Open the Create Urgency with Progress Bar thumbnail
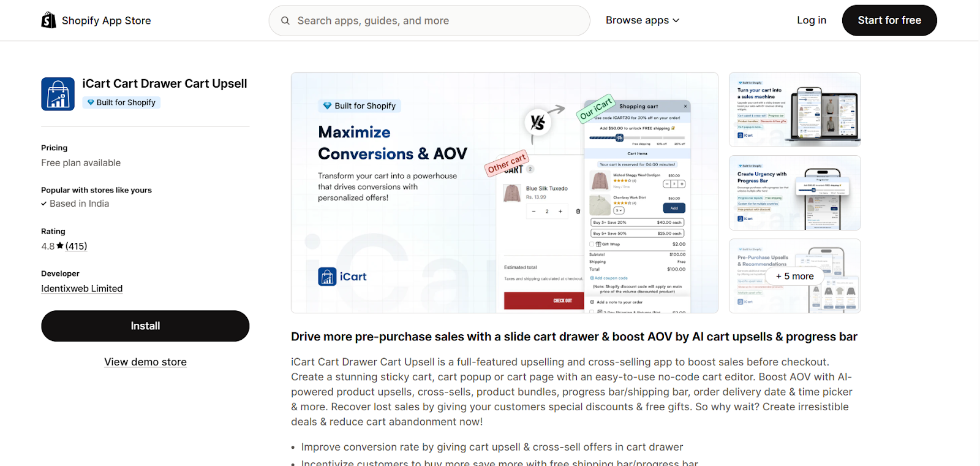The width and height of the screenshot is (980, 466). pos(795,193)
